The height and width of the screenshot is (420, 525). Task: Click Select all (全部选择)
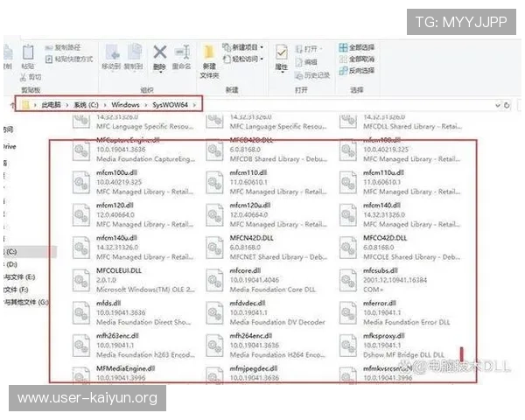(357, 47)
